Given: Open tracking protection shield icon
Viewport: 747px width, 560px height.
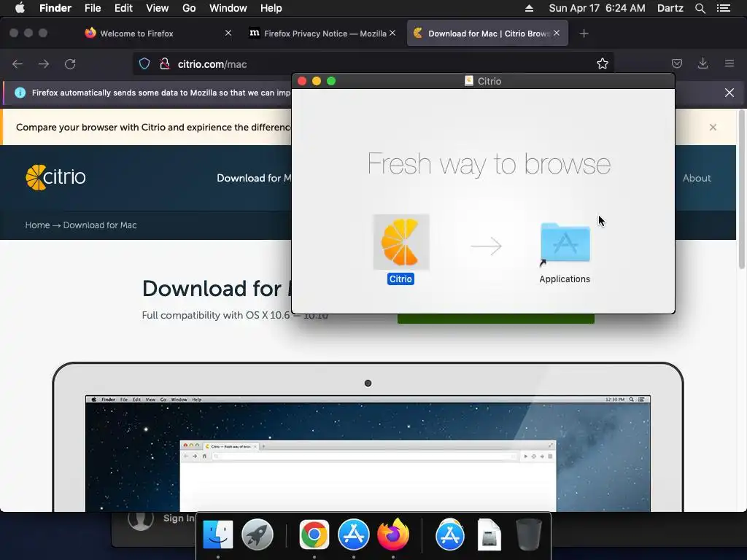Looking at the screenshot, I should click(x=144, y=64).
